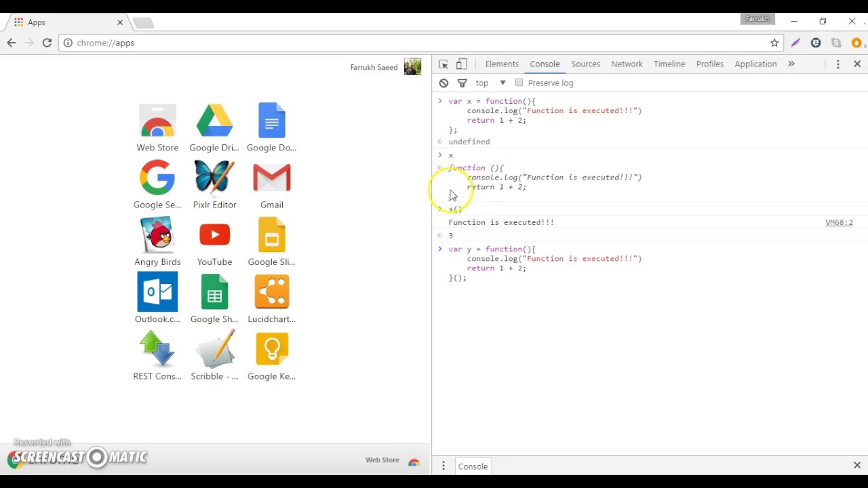Launch the Angry Birds app icon

click(x=157, y=235)
